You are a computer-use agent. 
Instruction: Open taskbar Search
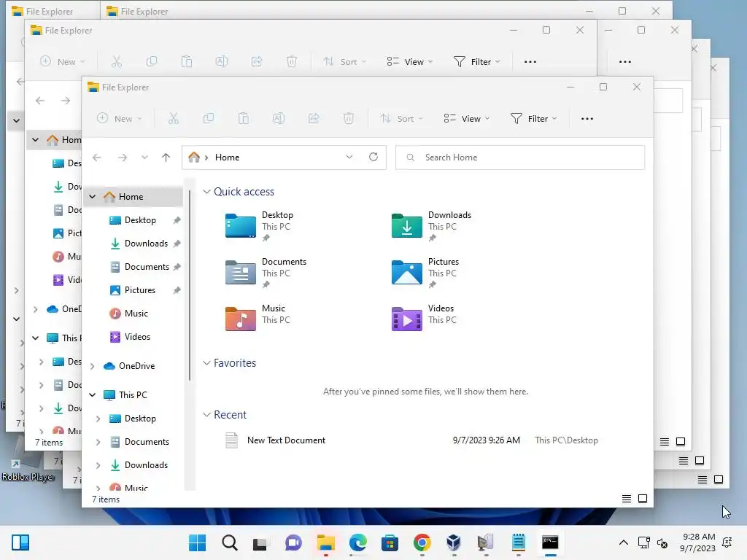[229, 542]
